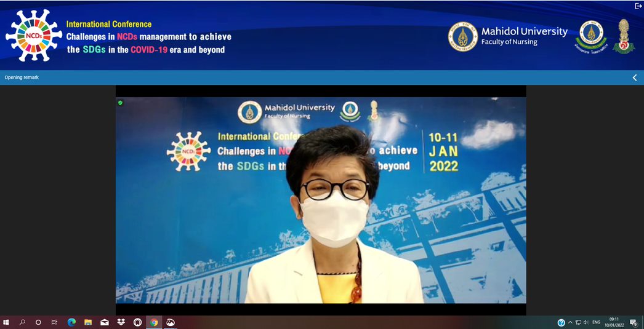Open the Mail app from the taskbar
The image size is (644, 329).
point(104,322)
